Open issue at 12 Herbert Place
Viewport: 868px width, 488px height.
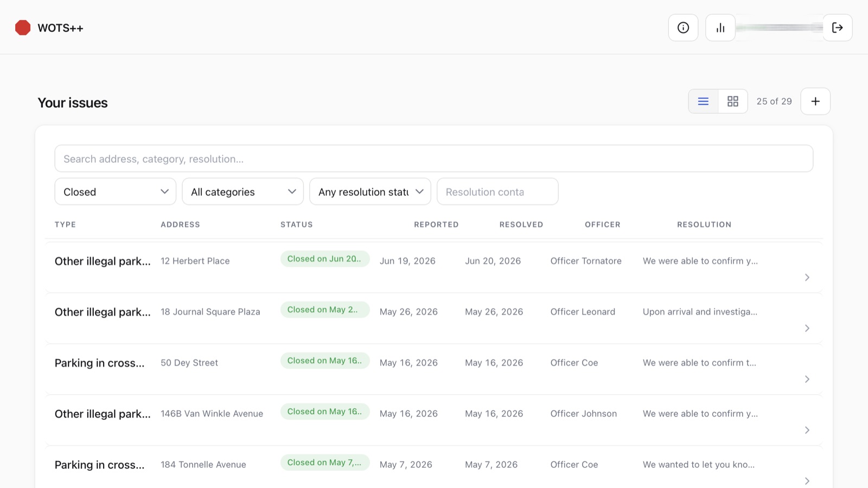433,267
